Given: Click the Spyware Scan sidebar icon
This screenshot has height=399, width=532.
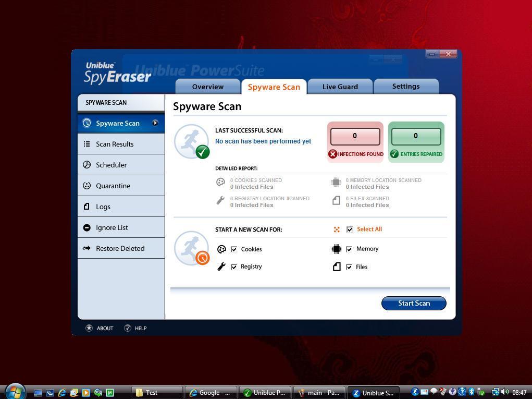Looking at the screenshot, I should coord(87,123).
